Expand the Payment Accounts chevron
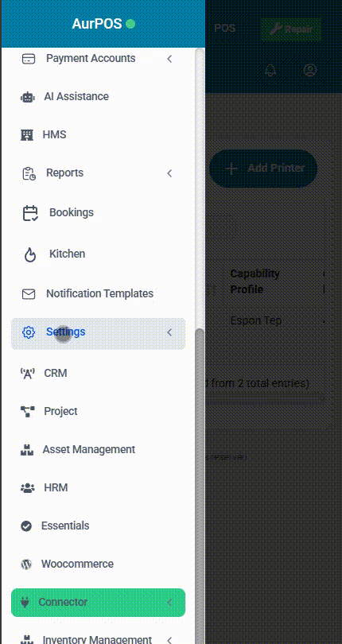 (x=169, y=59)
